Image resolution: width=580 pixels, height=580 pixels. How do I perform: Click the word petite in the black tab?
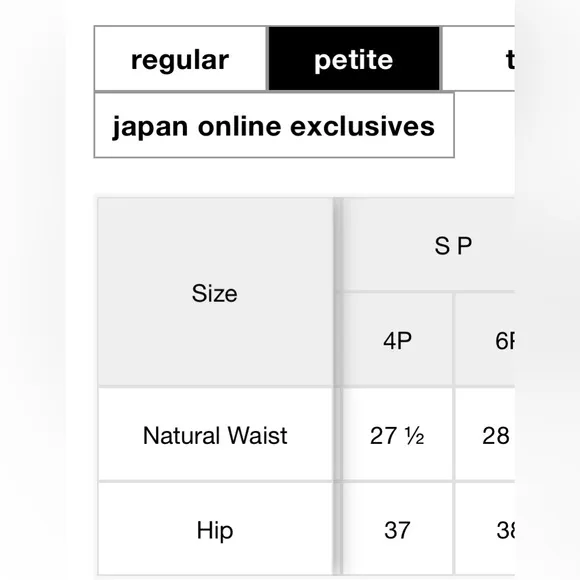point(354,60)
